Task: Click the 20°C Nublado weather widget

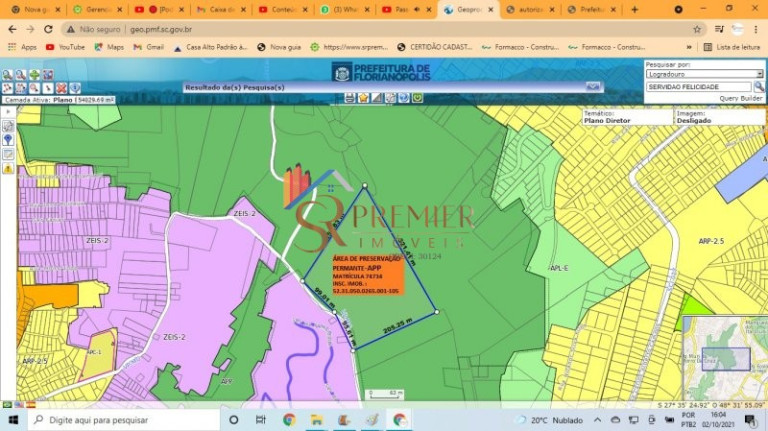Action: (x=550, y=420)
